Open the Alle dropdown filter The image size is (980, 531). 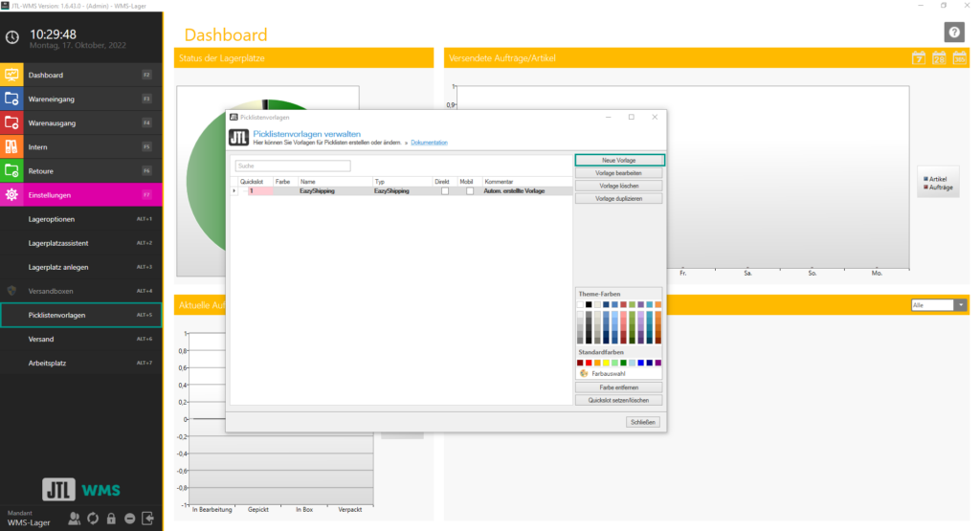click(x=939, y=305)
